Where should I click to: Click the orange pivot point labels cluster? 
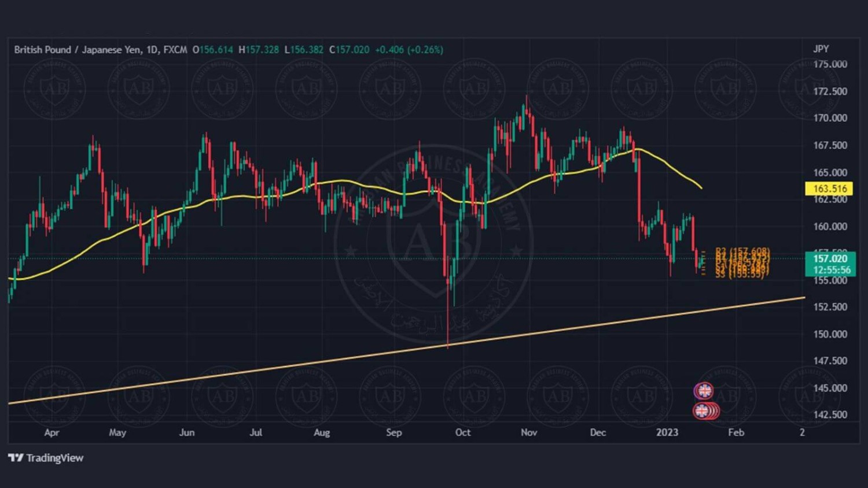tap(742, 263)
